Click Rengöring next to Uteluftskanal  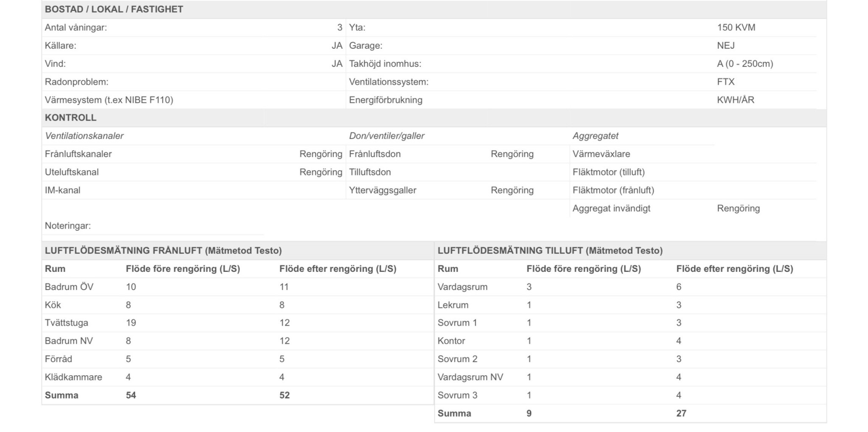[x=320, y=172]
